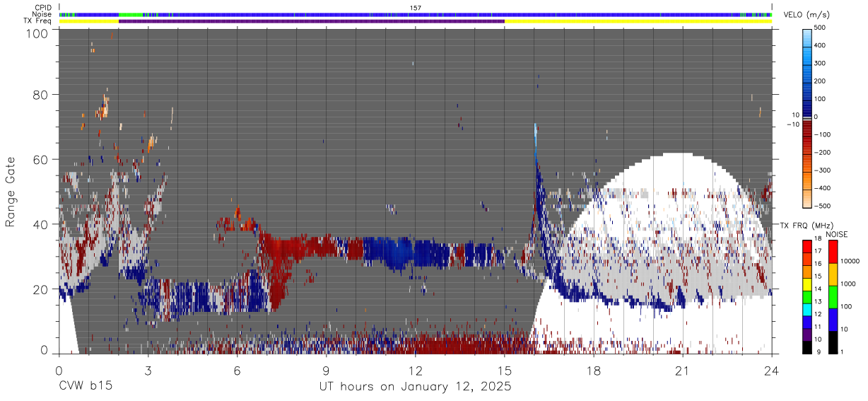
Task: Click the -10 label left of the velocity colorbar
Action: (x=792, y=124)
